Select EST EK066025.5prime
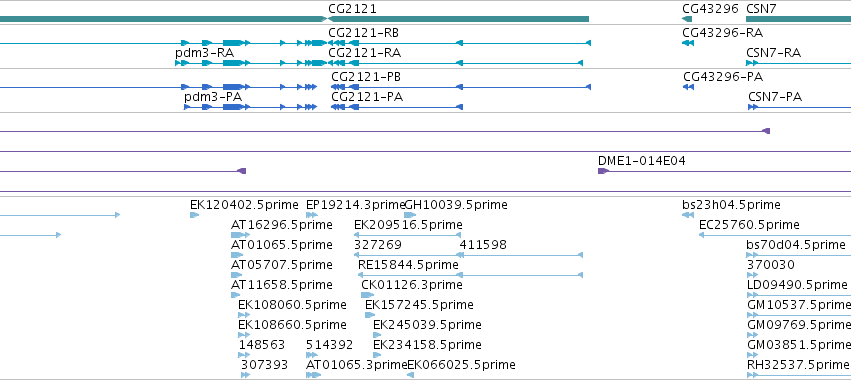 (461, 365)
